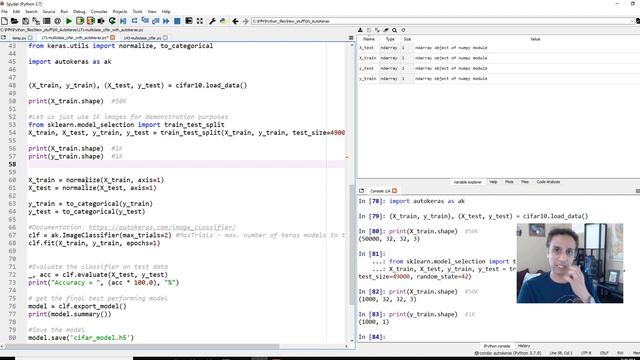Open the Source menu
Image resolution: width=640 pixels, height=360 pixels.
pyautogui.click(x=49, y=11)
